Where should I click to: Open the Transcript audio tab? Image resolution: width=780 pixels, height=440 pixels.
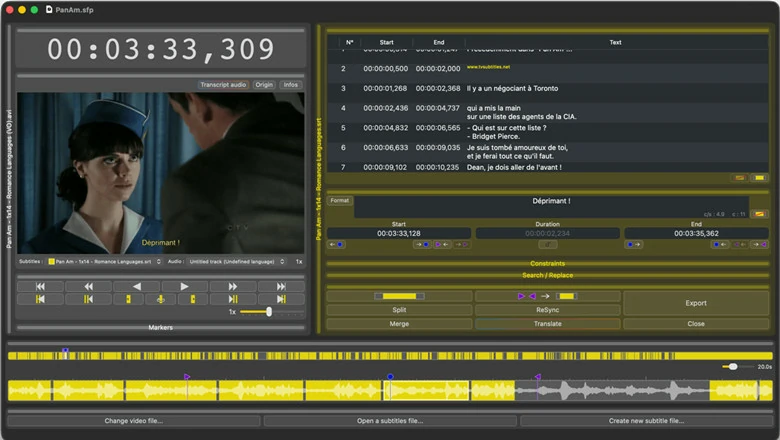(x=223, y=85)
